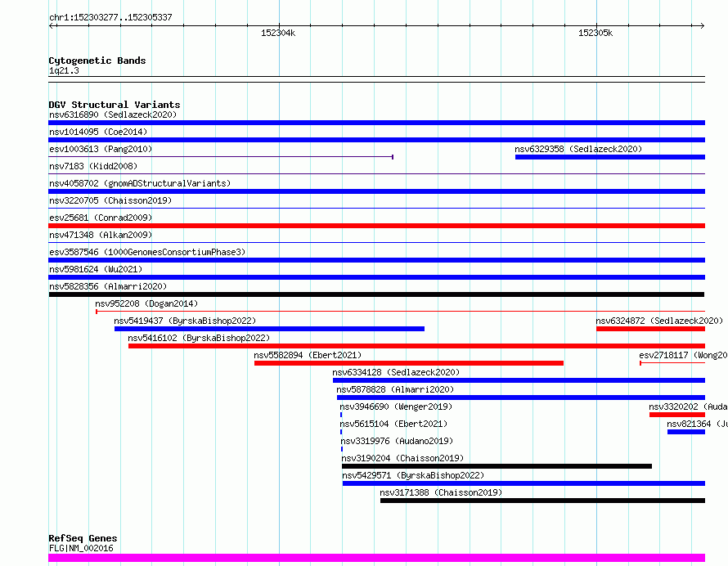This screenshot has width=728, height=566.
Task: Click the right arrow on the coordinate ruler
Action: pyautogui.click(x=703, y=26)
